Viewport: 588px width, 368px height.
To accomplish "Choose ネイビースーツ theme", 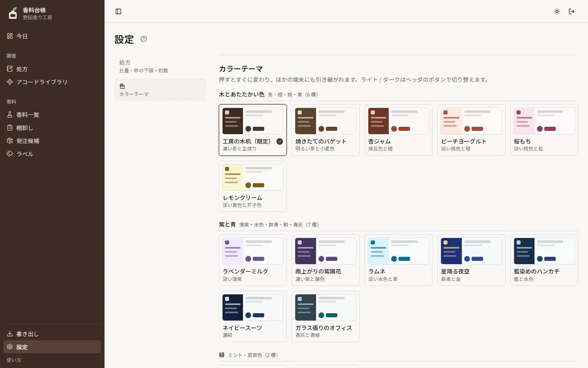I will pos(253,316).
